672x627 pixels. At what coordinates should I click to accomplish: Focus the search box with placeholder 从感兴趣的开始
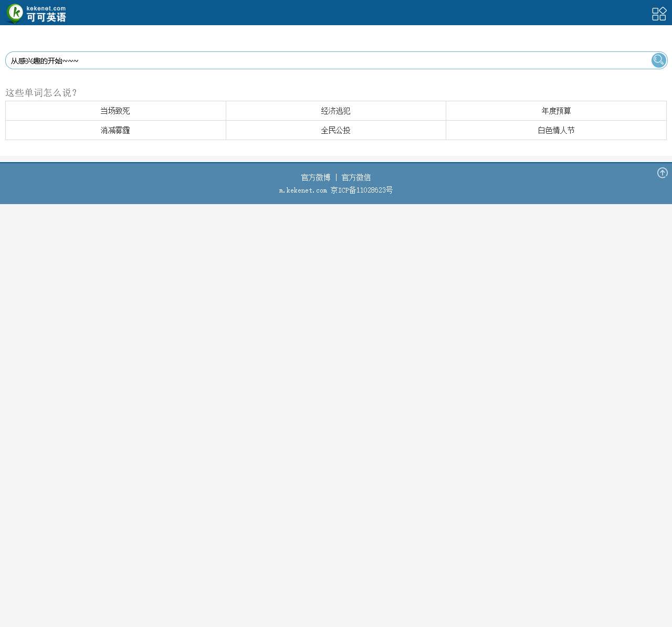325,61
